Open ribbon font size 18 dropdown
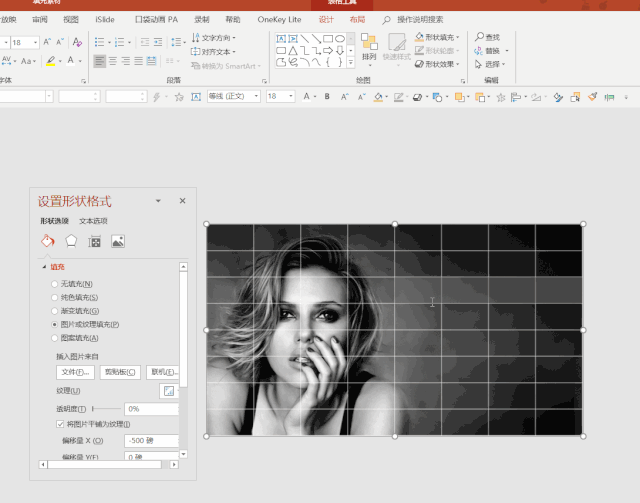 36,42
